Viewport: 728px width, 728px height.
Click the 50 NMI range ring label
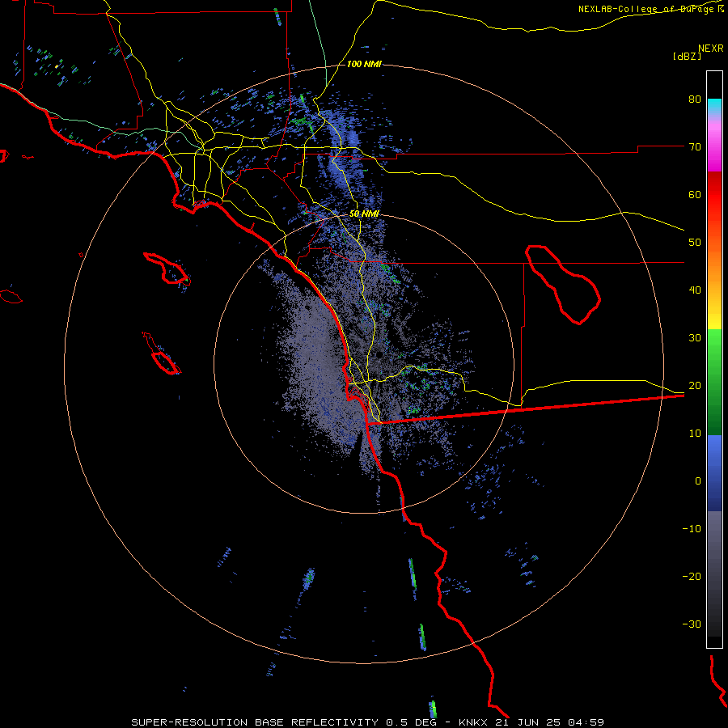(364, 214)
